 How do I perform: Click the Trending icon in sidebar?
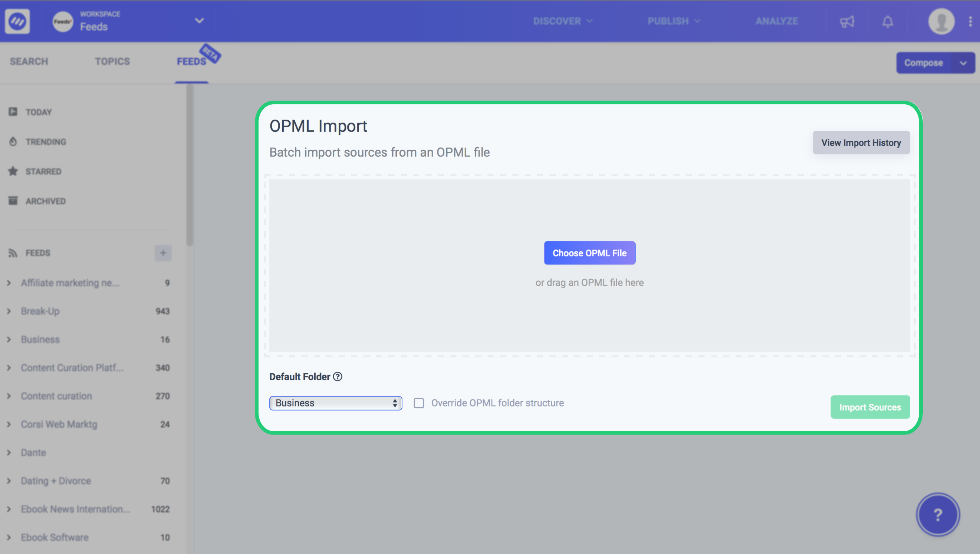(x=13, y=141)
